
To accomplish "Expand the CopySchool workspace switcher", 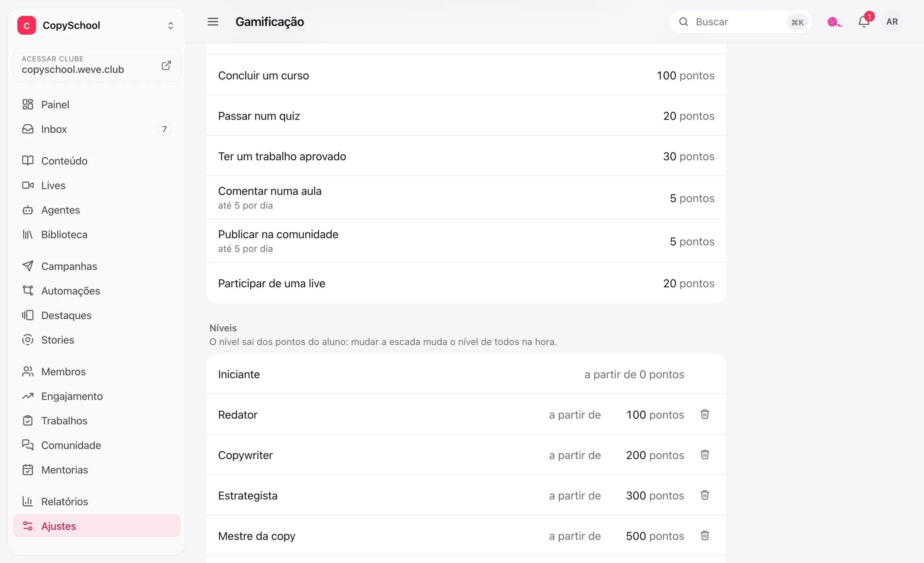I will tap(171, 26).
